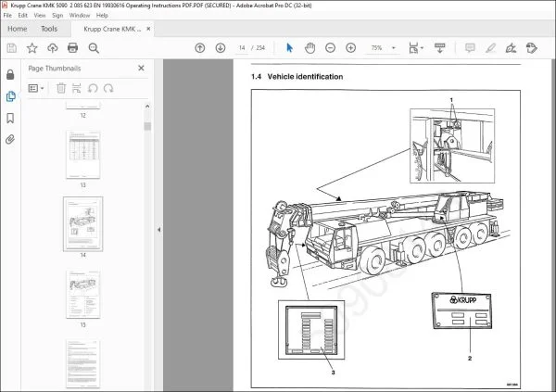
Task: Open the thumbnails options dropdown
Action: click(36, 88)
